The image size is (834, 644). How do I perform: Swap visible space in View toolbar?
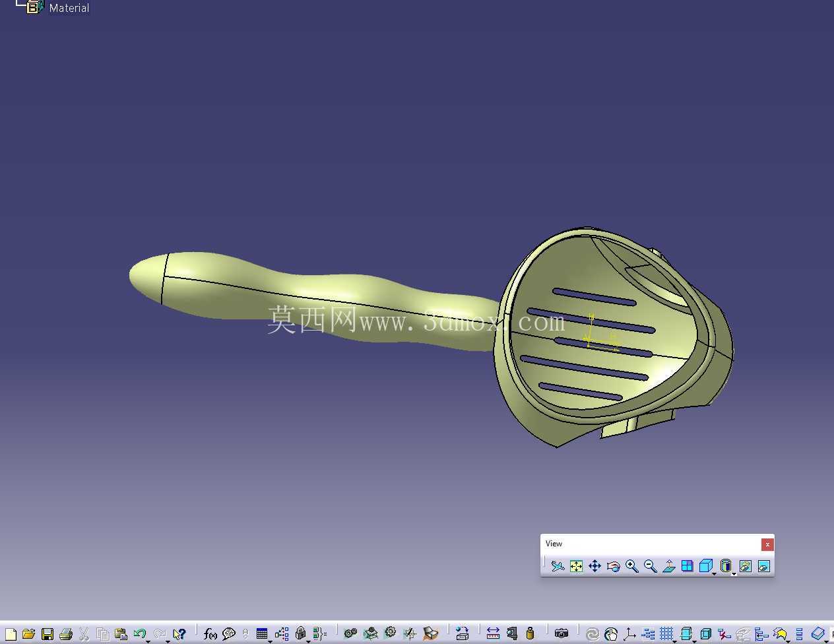763,566
